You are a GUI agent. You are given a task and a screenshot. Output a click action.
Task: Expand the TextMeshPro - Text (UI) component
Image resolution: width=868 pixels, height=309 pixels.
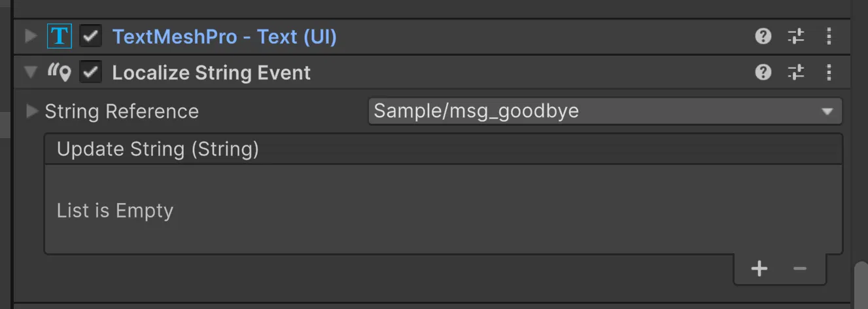click(x=31, y=37)
